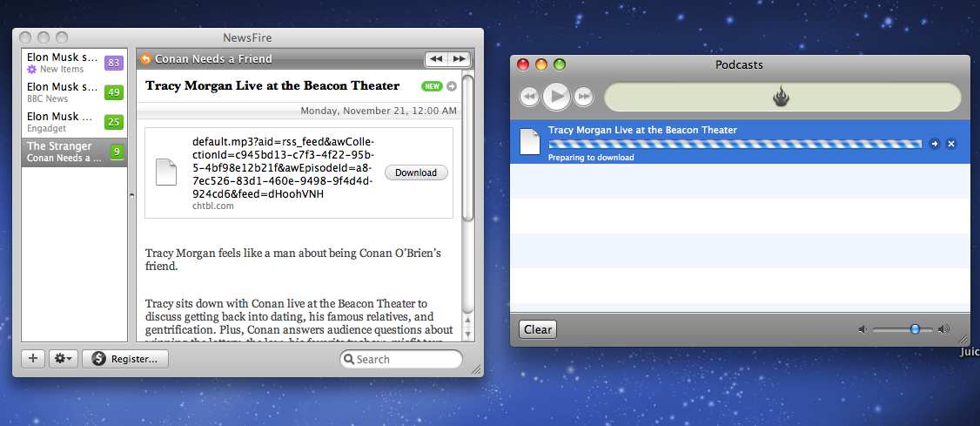Cancel the download with the X button
980x426 pixels.
point(951,144)
